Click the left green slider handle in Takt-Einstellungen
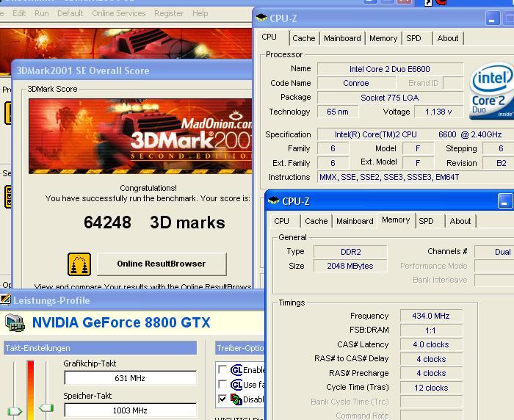This screenshot has width=514, height=420. (x=15, y=411)
